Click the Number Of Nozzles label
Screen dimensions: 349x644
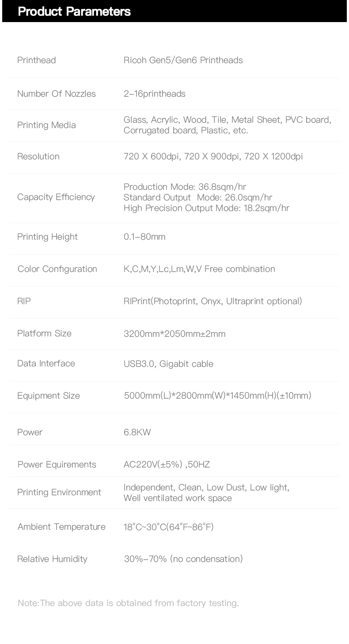point(57,94)
